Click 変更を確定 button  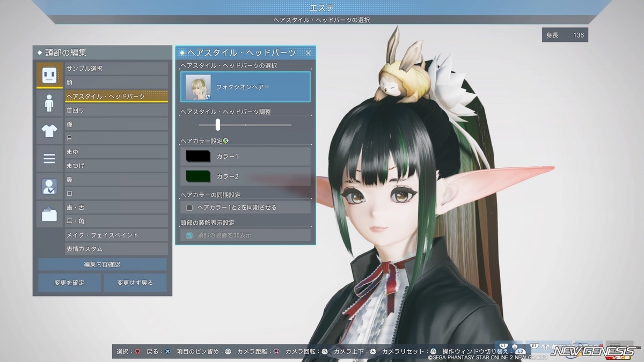click(x=69, y=283)
